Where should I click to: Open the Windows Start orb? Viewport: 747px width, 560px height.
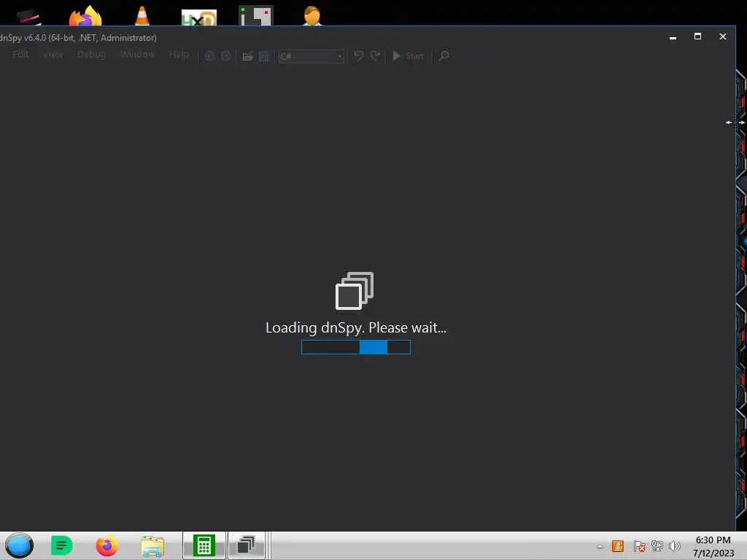pos(19,545)
